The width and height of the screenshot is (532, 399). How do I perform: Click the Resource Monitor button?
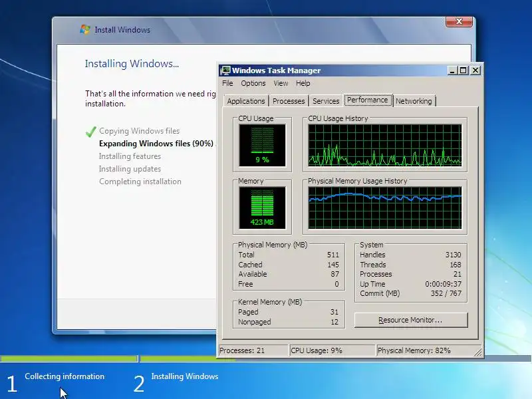pos(410,320)
